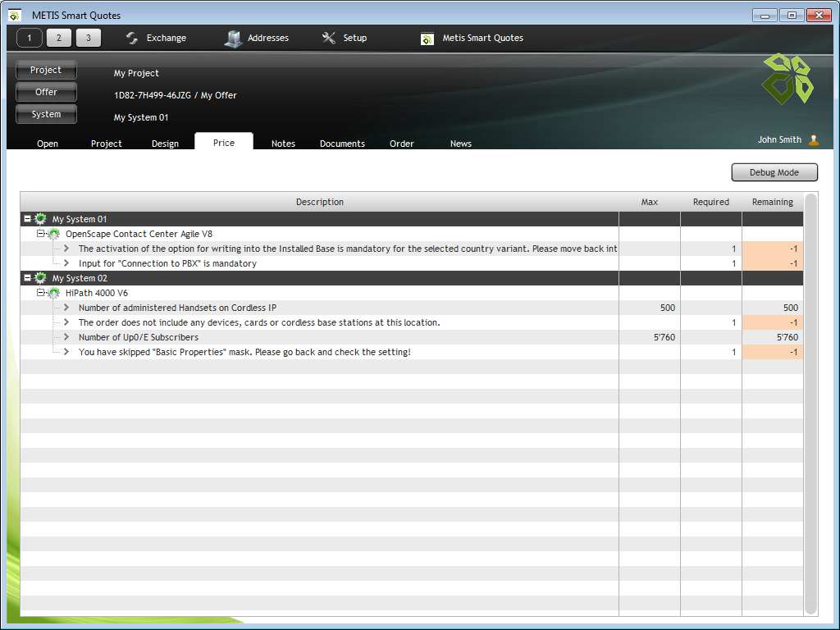Switch to the Open tab
Viewport: 840px width, 630px height.
click(48, 144)
